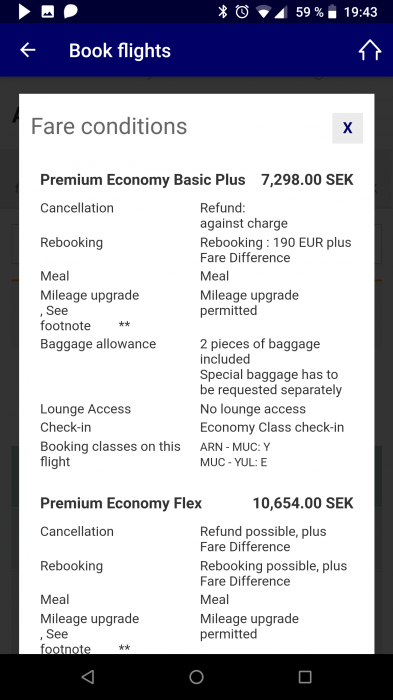Tap the back arrow in header

tap(28, 50)
